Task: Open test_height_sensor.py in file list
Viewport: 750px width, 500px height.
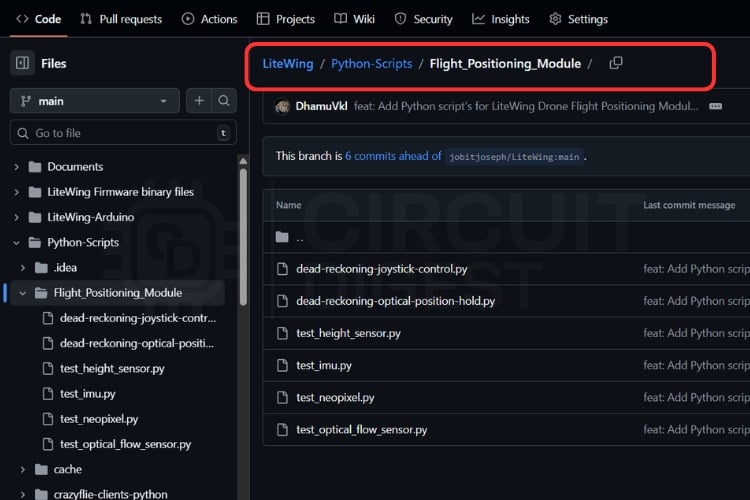Action: coord(348,333)
